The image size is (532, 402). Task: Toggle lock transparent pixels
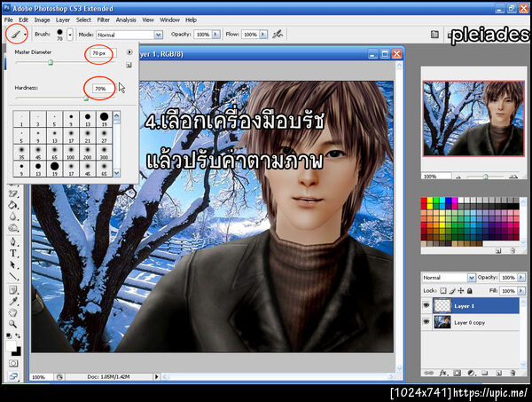coord(443,291)
